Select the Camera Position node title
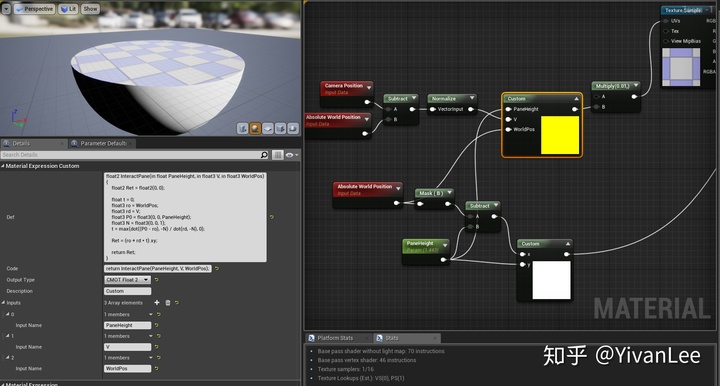Screen dimensions: 720x386 point(343,86)
